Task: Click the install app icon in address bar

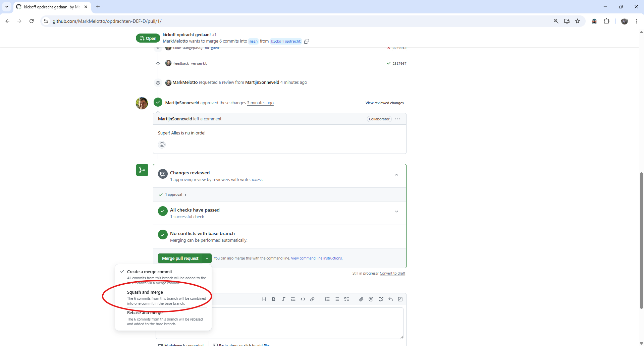Action: point(567,21)
